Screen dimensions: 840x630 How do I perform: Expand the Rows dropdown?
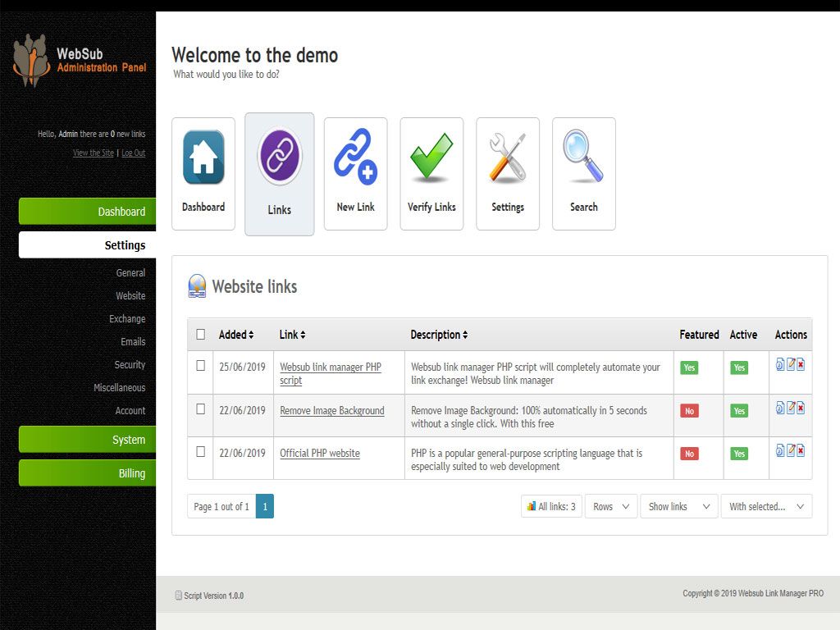(x=610, y=506)
